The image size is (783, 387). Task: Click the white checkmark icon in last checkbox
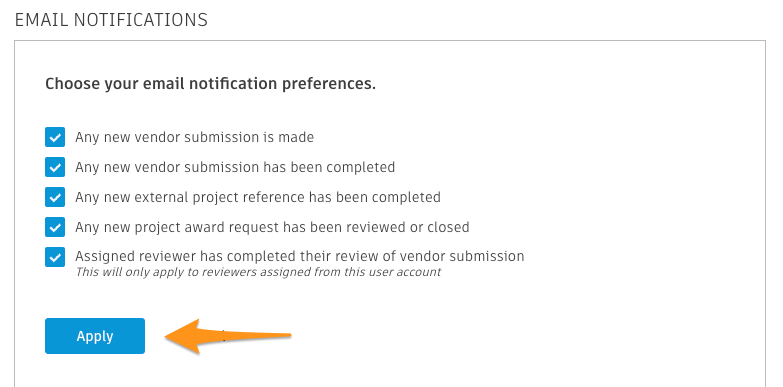(55, 257)
